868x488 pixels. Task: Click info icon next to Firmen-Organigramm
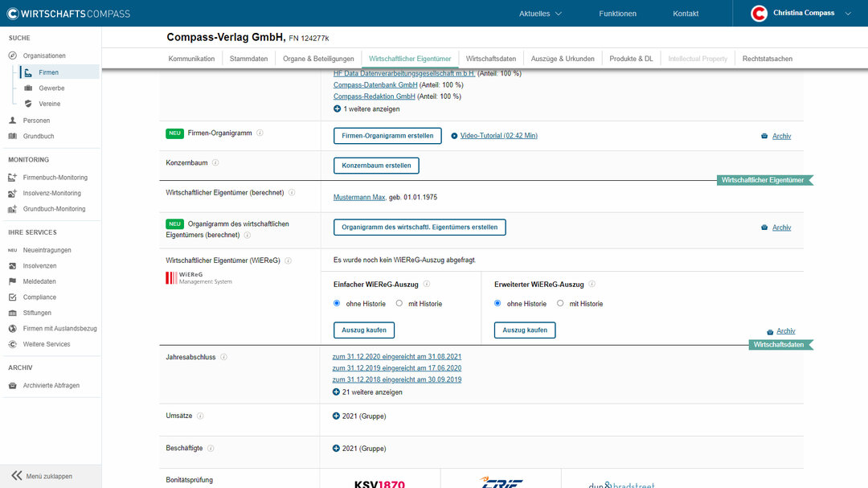click(x=260, y=133)
